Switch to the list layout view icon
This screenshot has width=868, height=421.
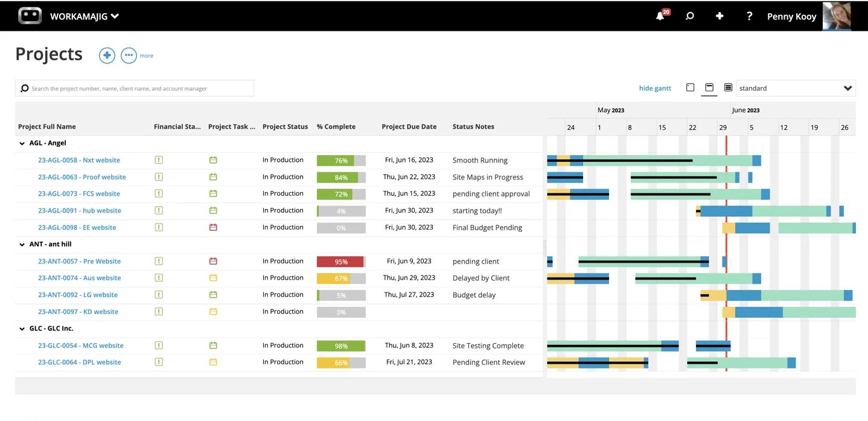[728, 88]
